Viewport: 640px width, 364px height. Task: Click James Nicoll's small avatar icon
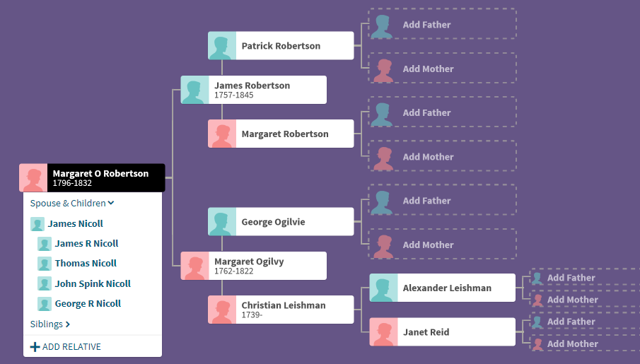tap(37, 224)
